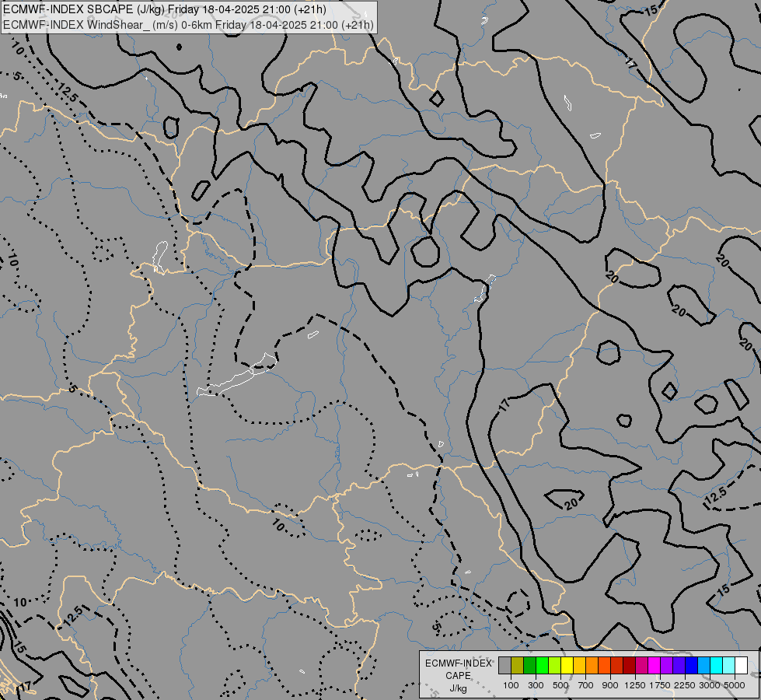Pick the pure blue swatch right of 2250
This screenshot has width=761, height=700.
692,665
